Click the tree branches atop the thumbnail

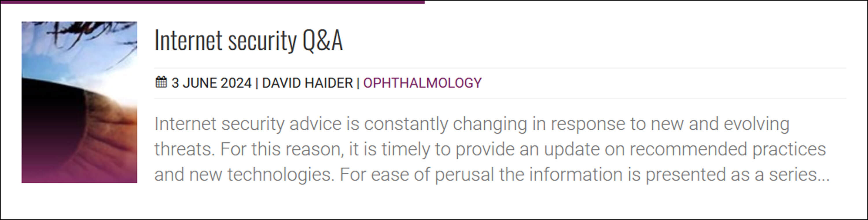tap(81, 30)
